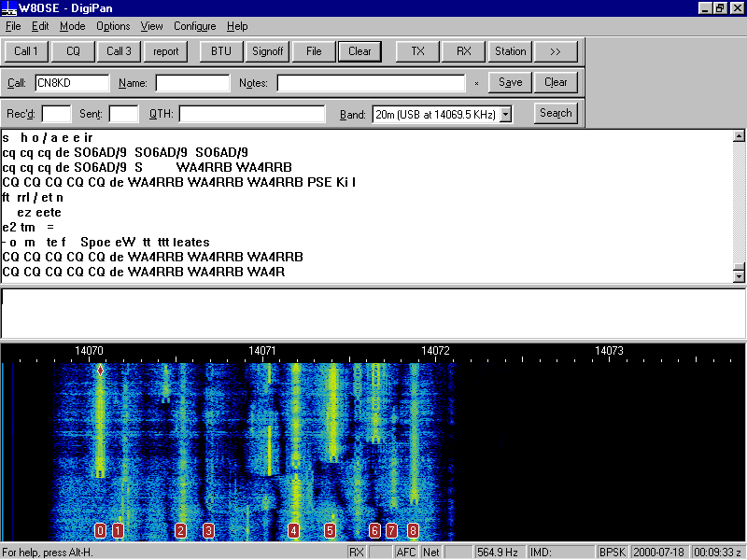Pick channel marker 3 in the waterfall
This screenshot has height=560, width=747.
coord(208,530)
